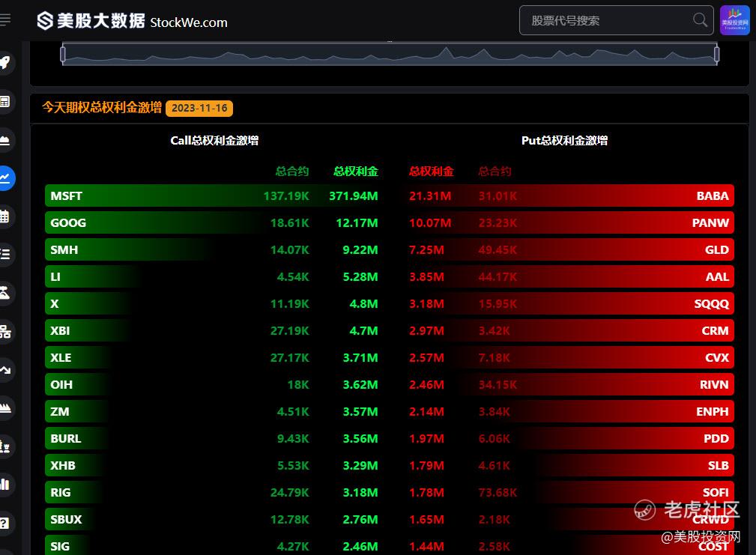Select the PANW put row
Viewport: 756px width, 555px height.
tap(570, 222)
